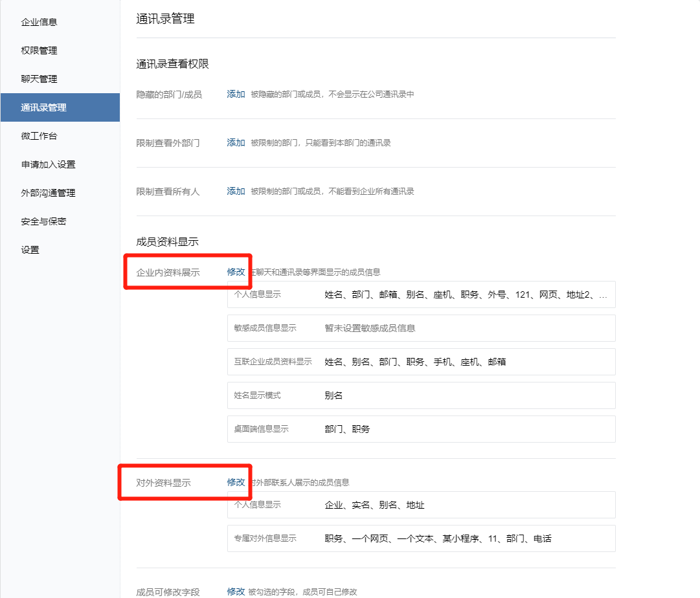Select 安全与保密 in the sidebar
This screenshot has width=700, height=598.
click(x=43, y=221)
